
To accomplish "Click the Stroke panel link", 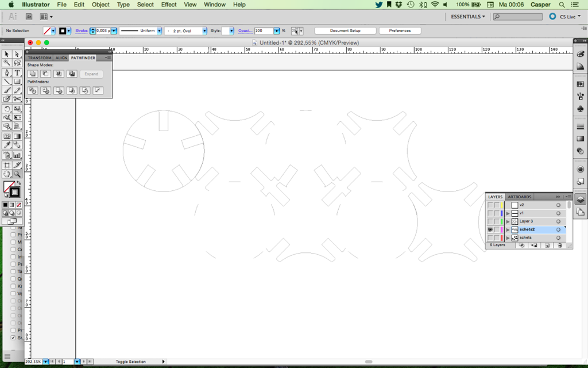I will click(x=82, y=31).
